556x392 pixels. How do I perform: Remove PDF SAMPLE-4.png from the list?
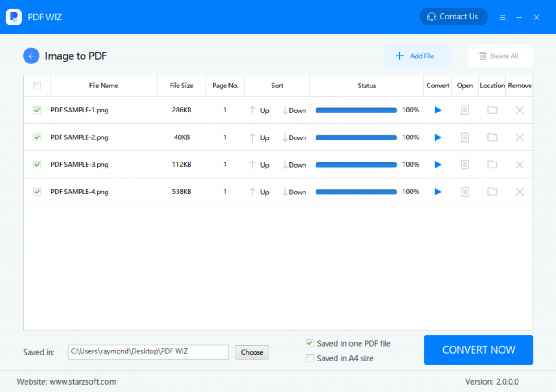(519, 192)
